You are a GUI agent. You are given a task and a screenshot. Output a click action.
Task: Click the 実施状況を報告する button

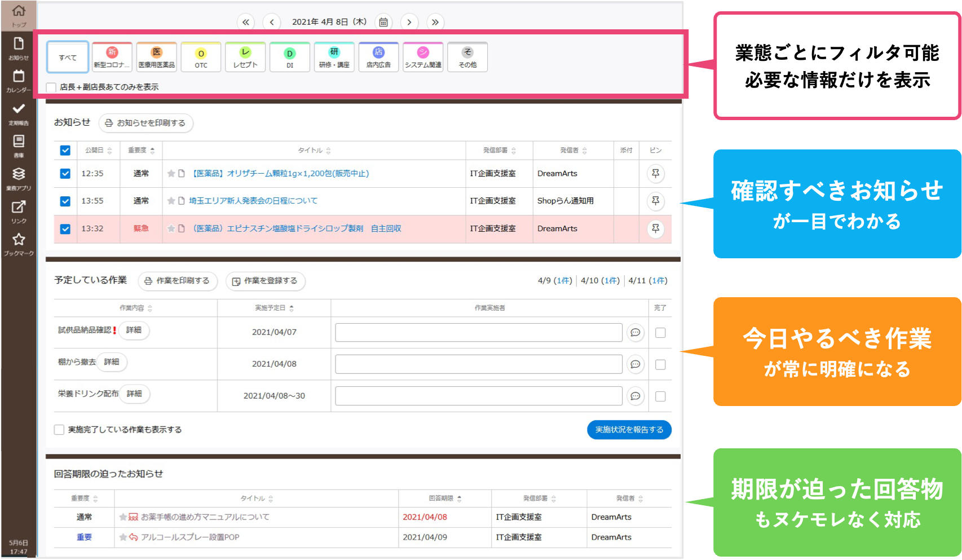pyautogui.click(x=628, y=429)
